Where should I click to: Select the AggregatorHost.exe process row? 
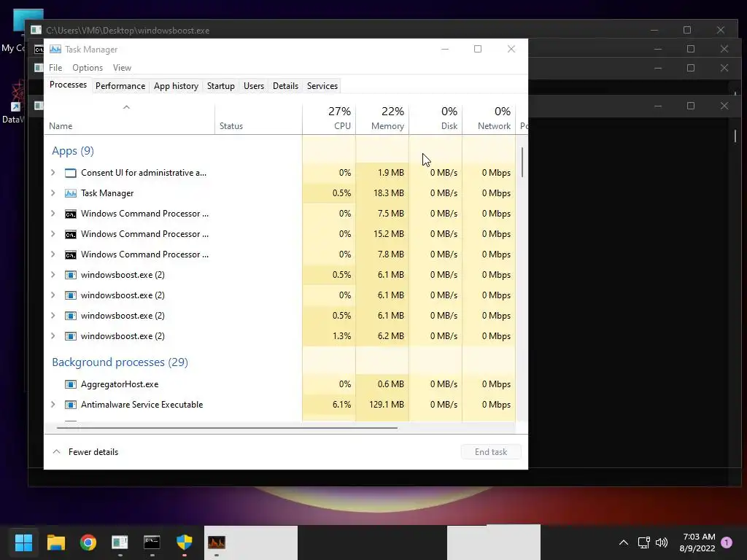(x=279, y=384)
